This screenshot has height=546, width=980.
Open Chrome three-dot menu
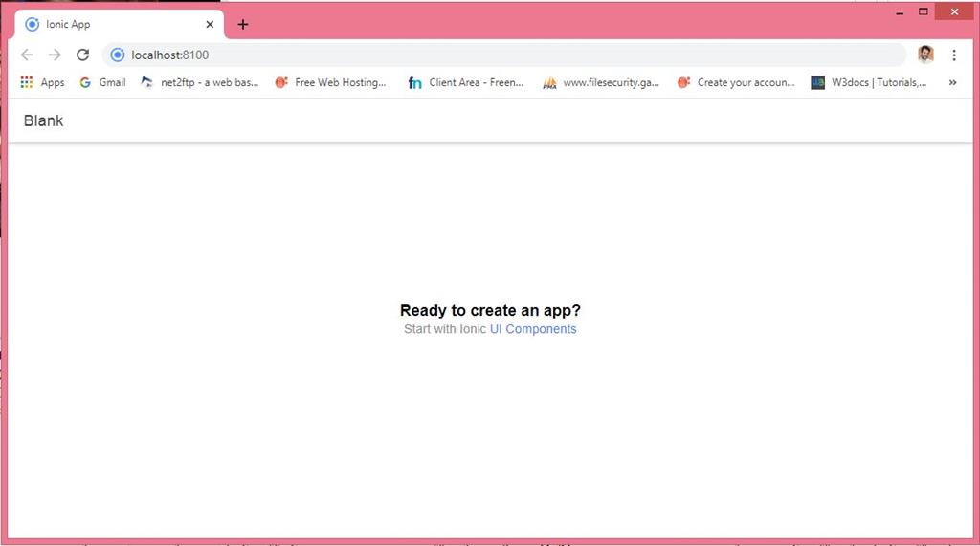tap(954, 55)
